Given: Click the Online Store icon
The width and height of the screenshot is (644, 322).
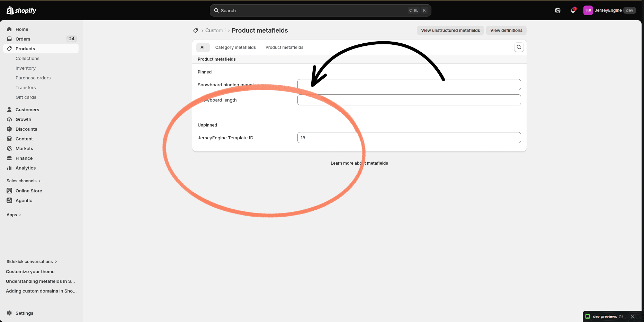Looking at the screenshot, I should tap(9, 191).
